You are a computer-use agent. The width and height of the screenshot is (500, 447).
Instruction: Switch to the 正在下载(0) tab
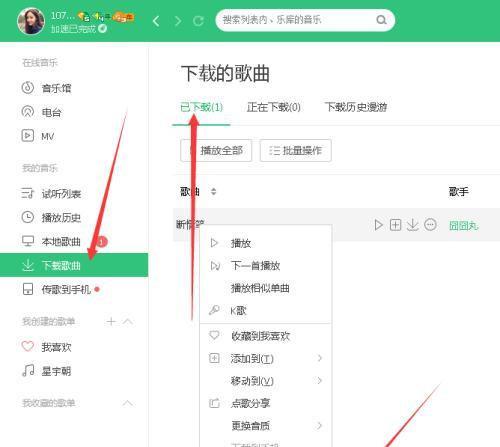[274, 107]
